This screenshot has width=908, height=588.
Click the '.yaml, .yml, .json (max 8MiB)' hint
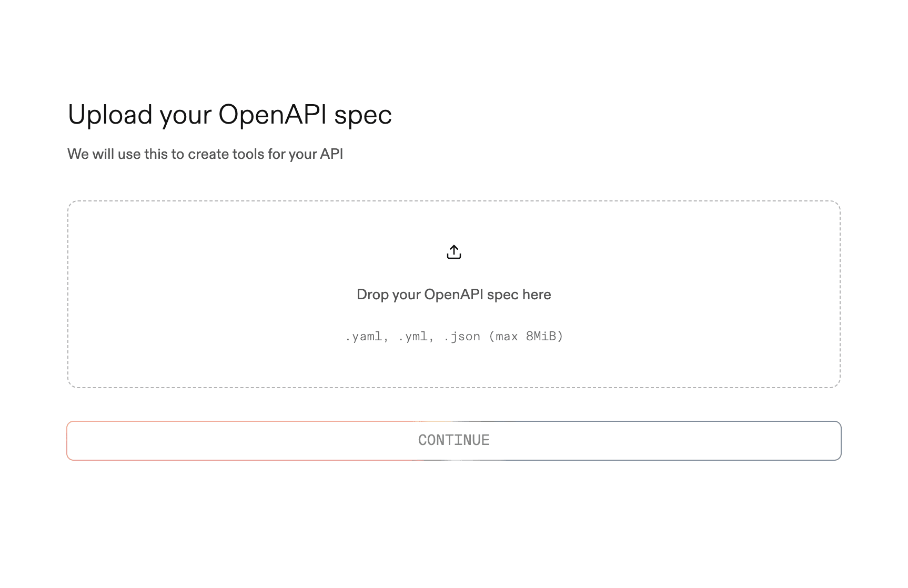453,336
